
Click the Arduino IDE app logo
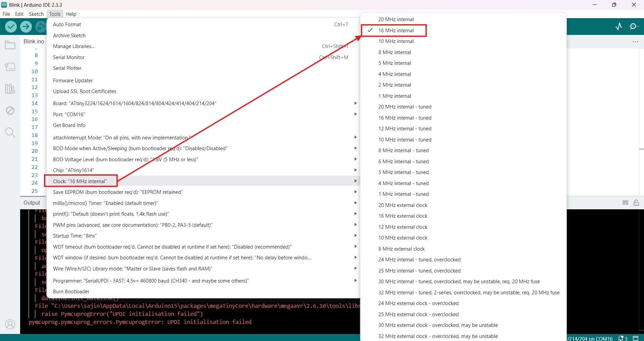coord(4,5)
